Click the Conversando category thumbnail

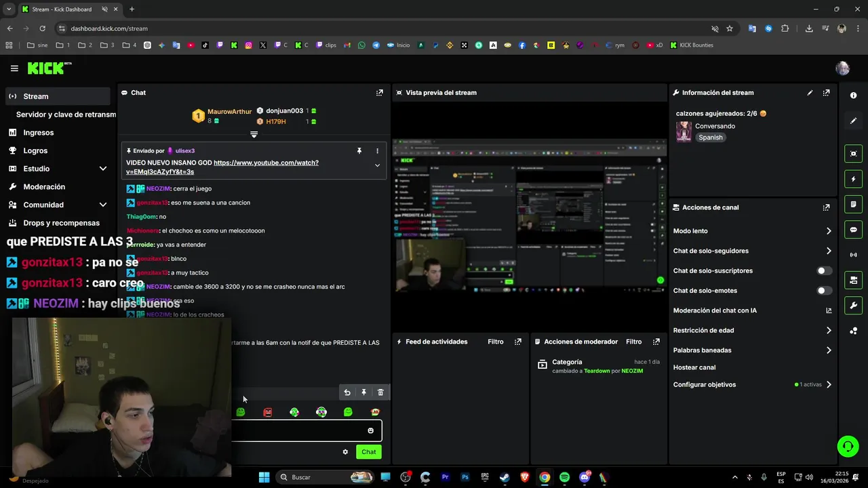684,131
